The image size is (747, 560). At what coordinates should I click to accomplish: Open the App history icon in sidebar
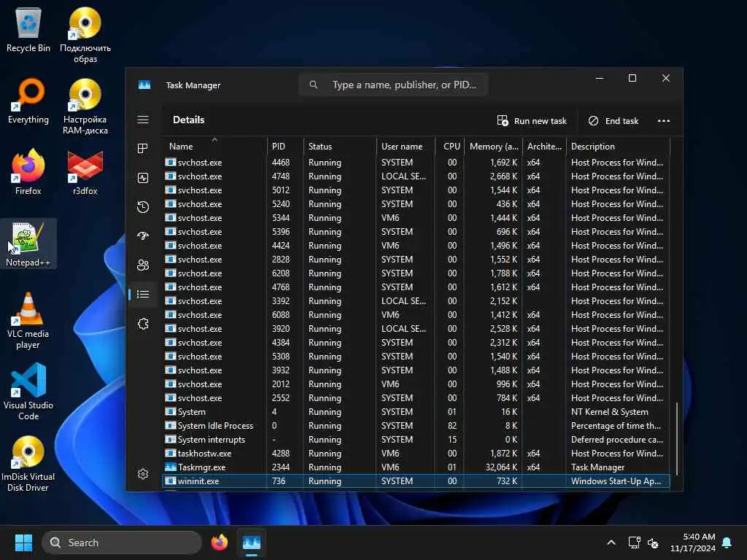pyautogui.click(x=143, y=207)
